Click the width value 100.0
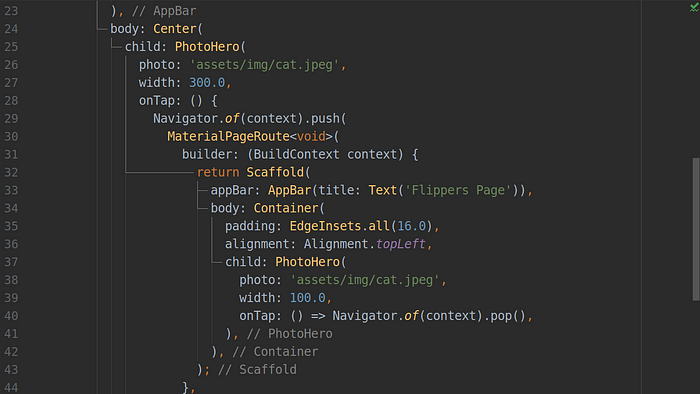The width and height of the screenshot is (700, 394). coord(308,298)
